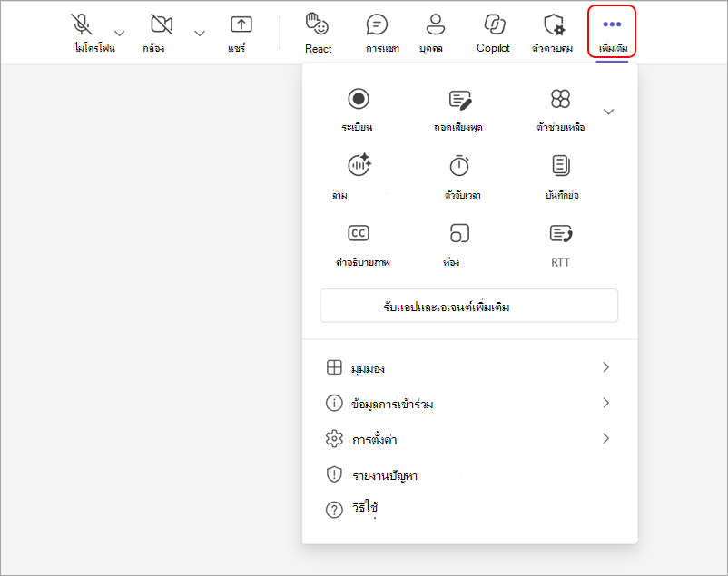Unmute the microphone (ไมโครโฟน) button
The width and height of the screenshot is (728, 576).
(x=82, y=24)
